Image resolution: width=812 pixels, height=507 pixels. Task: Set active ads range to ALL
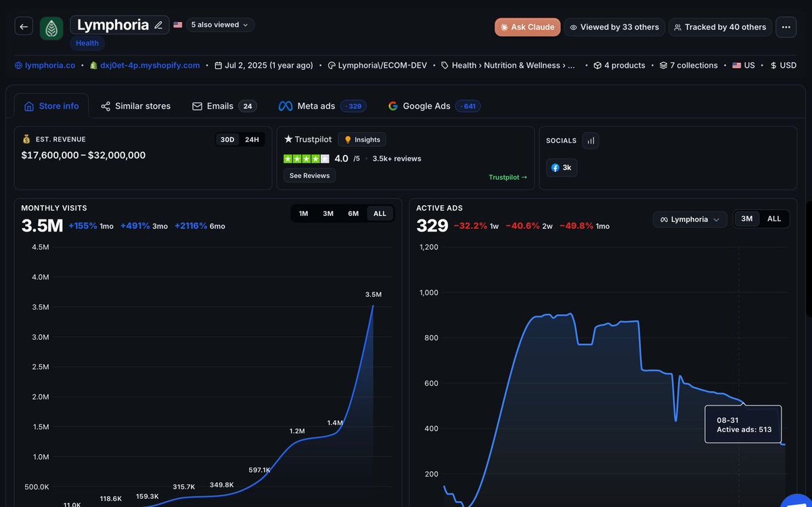pos(774,219)
